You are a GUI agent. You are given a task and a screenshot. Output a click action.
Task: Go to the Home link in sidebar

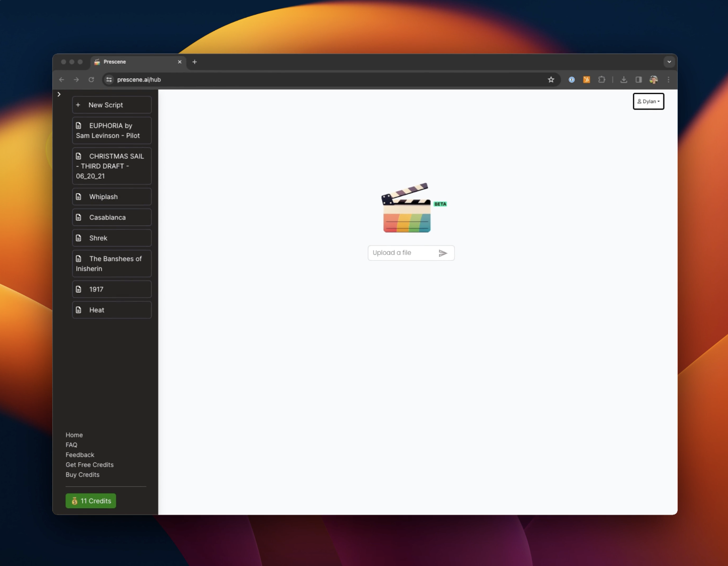tap(74, 435)
